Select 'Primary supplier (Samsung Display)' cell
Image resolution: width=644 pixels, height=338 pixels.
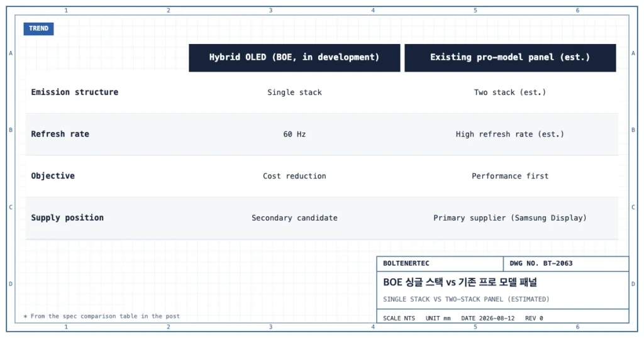(x=510, y=218)
